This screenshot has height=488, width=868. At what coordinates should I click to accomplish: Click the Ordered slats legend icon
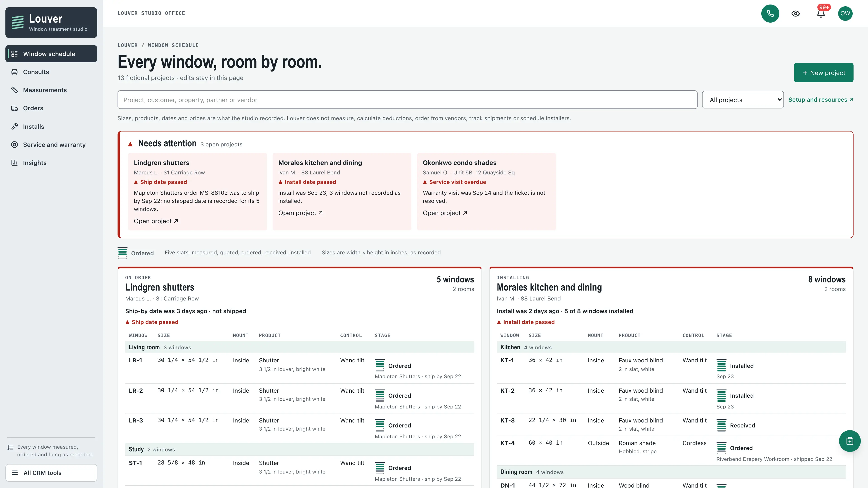(122, 253)
